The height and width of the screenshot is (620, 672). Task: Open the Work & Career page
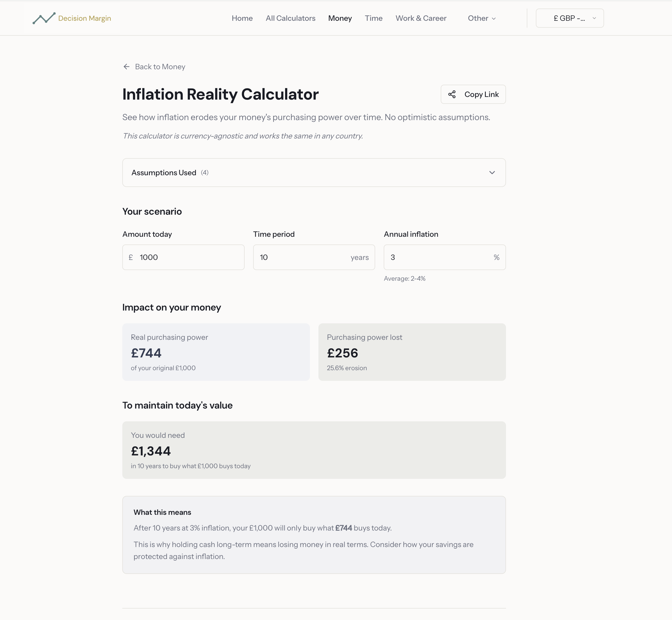tap(421, 18)
